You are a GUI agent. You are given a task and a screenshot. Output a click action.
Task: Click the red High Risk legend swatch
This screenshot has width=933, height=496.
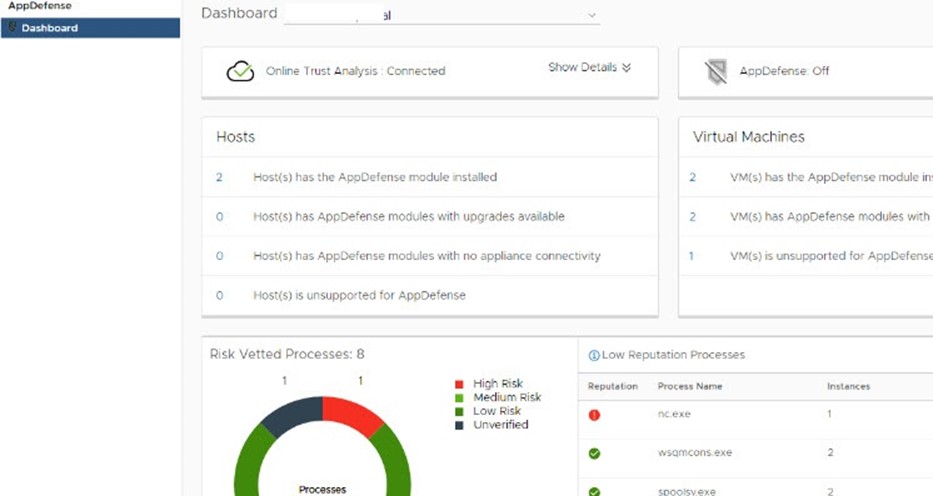tap(459, 384)
